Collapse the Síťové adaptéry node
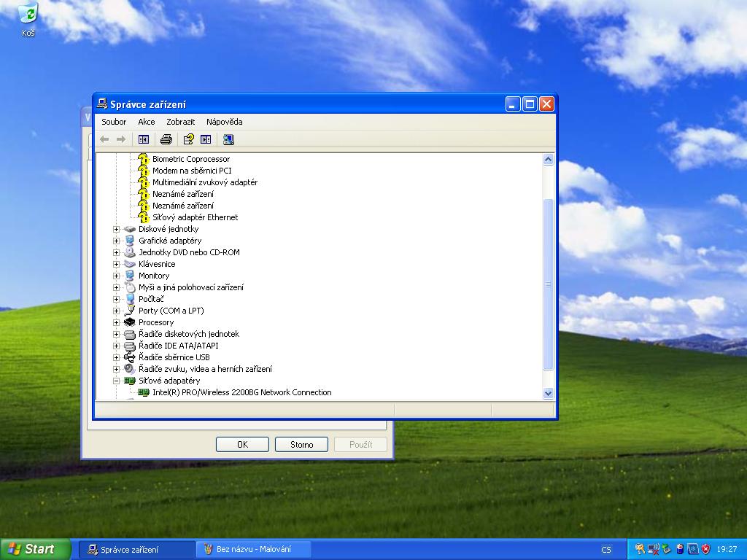This screenshot has width=747, height=560. 116,381
